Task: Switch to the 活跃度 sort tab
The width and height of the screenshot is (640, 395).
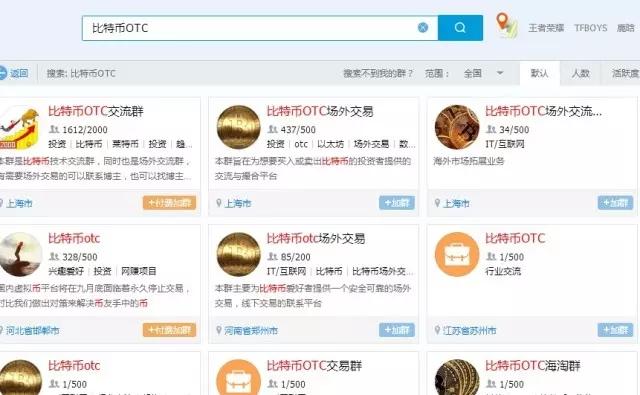Action: [x=624, y=73]
